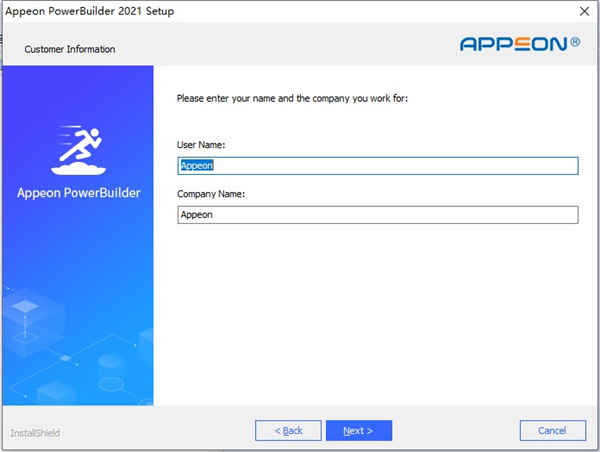Close the Appeon PowerBuilder Setup window
This screenshot has height=452, width=600.
click(x=584, y=11)
